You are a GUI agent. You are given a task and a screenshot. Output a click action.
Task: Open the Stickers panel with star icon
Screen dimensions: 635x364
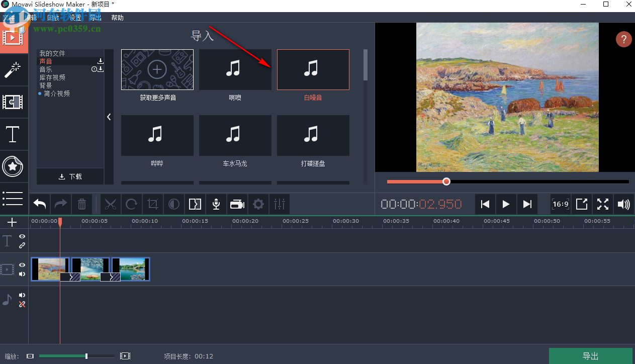coord(14,167)
